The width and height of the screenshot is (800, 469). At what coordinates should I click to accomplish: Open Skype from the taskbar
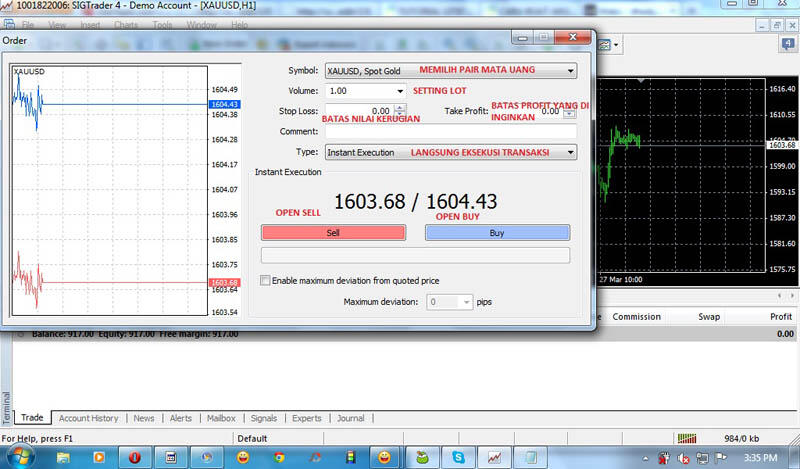coord(458,457)
